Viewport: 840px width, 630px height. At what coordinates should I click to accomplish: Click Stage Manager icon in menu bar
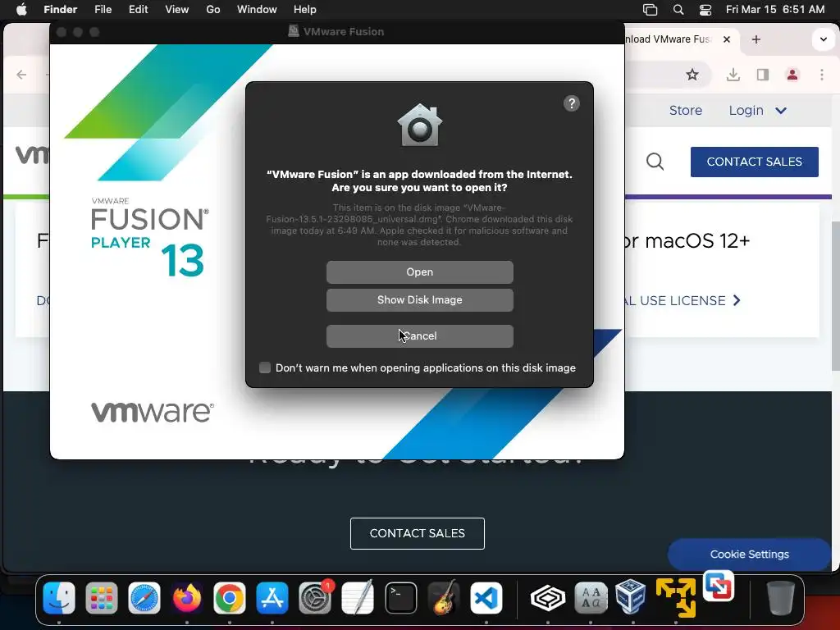click(650, 10)
